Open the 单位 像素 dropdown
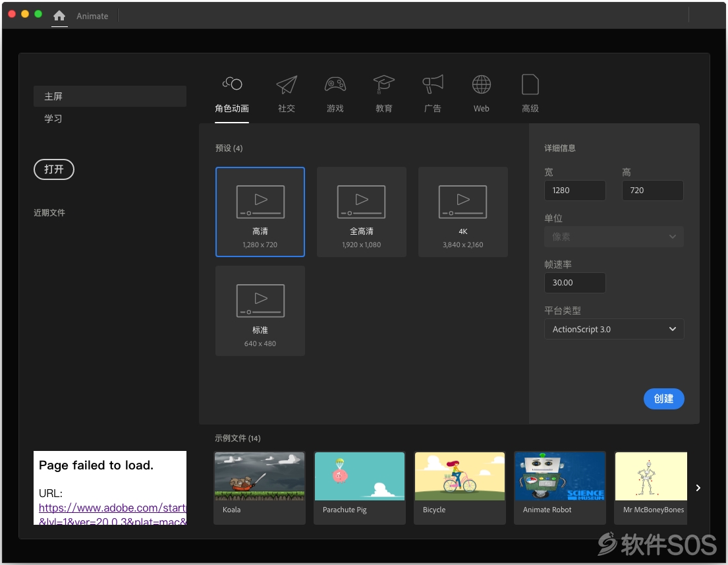This screenshot has height=565, width=728. (614, 237)
